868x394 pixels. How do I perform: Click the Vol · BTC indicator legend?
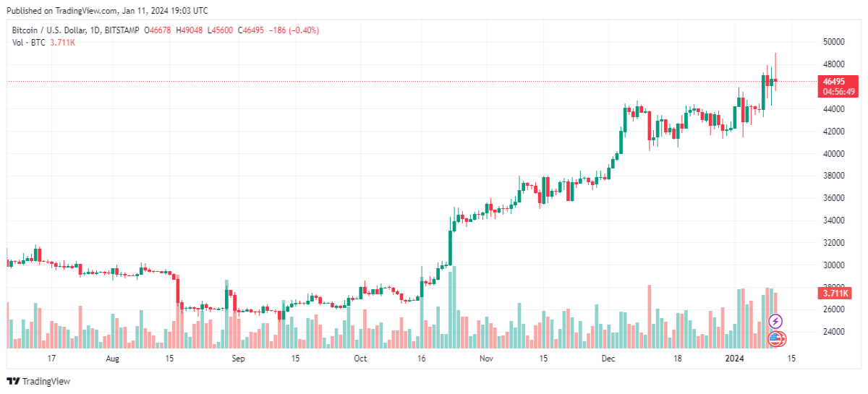[x=29, y=43]
